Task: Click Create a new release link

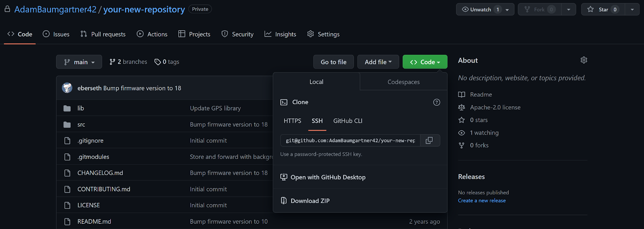Action: 482,200
